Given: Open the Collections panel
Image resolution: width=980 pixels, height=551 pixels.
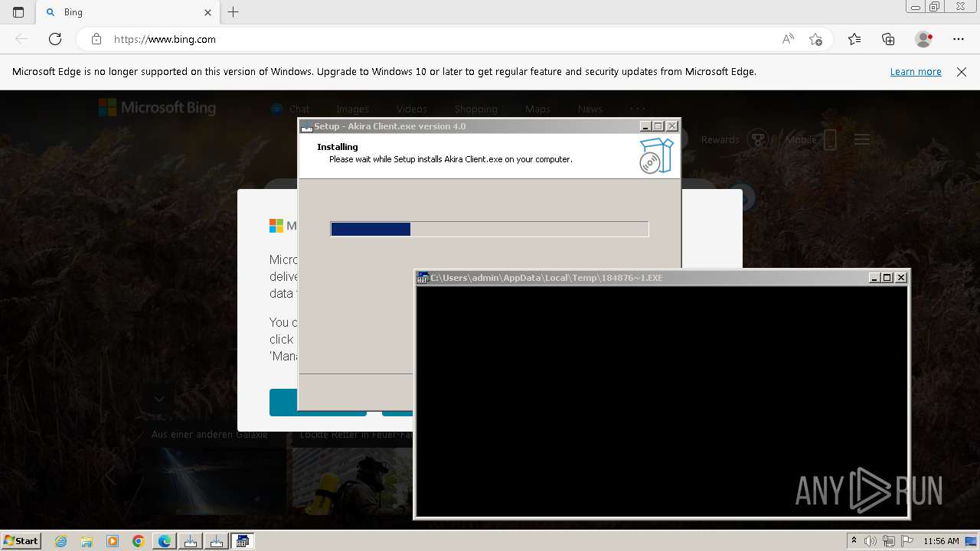Looking at the screenshot, I should coord(888,39).
